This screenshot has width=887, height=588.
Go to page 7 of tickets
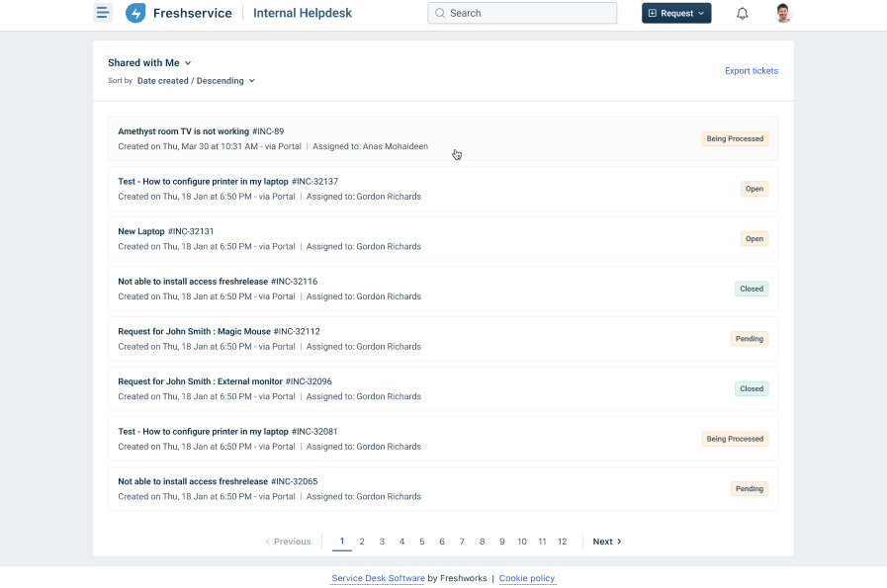click(462, 542)
